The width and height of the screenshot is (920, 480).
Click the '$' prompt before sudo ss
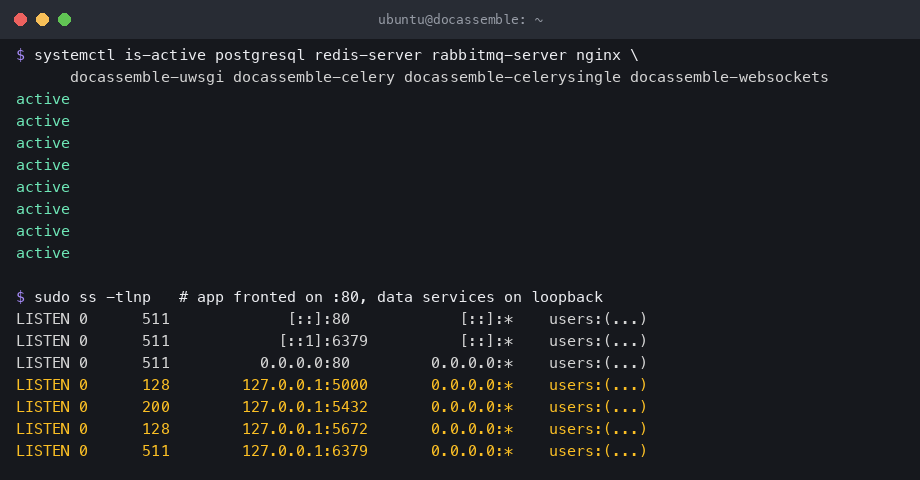[x=21, y=297]
